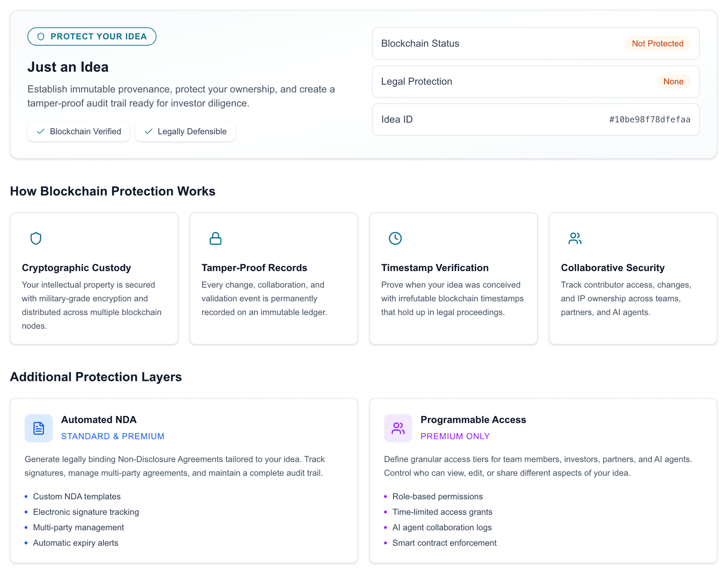
Task: Click the shield icon in Protect Your Idea badge
Action: [x=41, y=36]
